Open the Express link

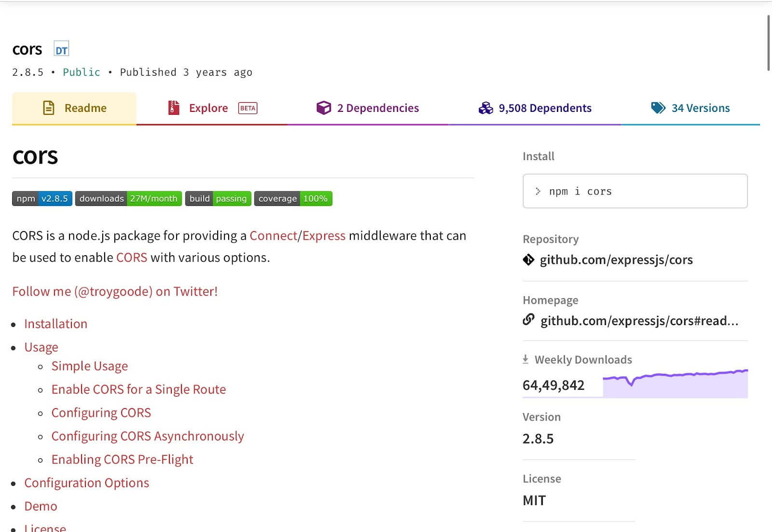click(x=324, y=236)
